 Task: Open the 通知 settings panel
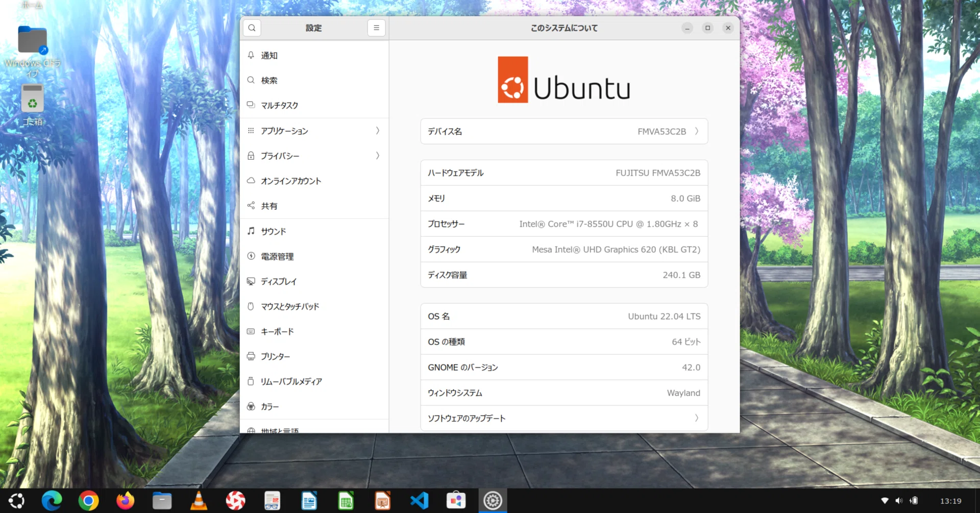(x=314, y=56)
